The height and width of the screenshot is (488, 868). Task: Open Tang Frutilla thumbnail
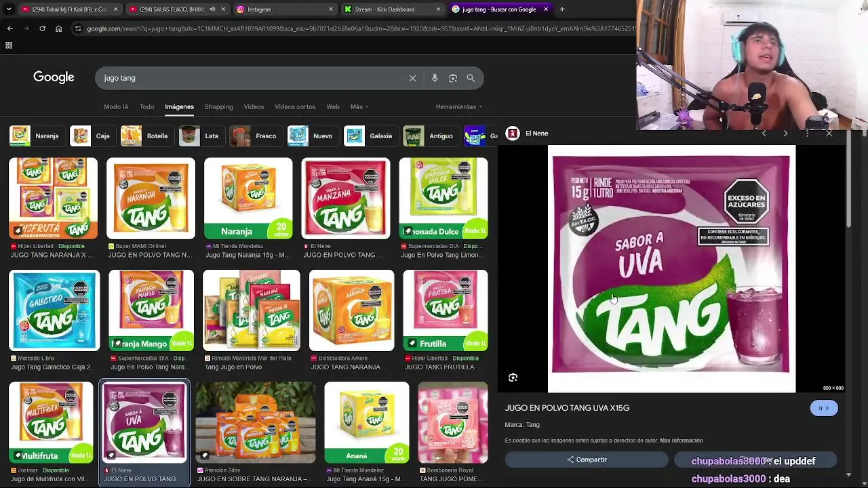click(x=446, y=310)
